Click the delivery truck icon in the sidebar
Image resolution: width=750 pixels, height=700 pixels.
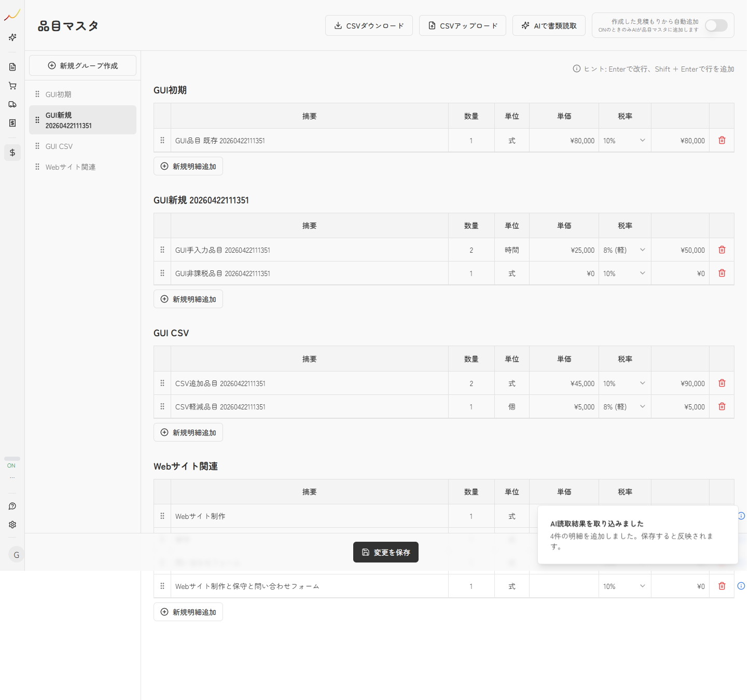pyautogui.click(x=12, y=104)
